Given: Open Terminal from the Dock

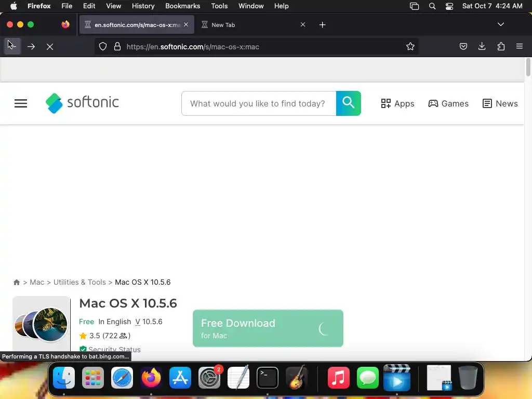Looking at the screenshot, I should click(268, 378).
